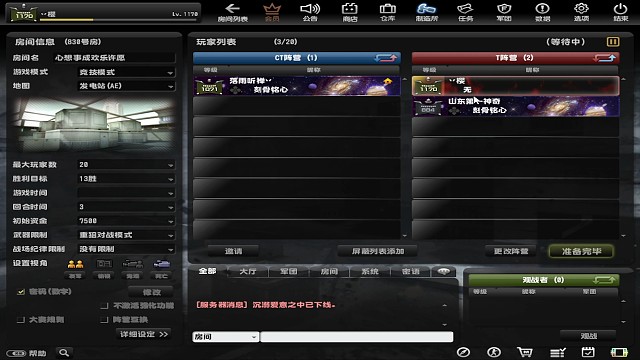Image resolution: width=640 pixels, height=360 pixels.
Task: Open the checklist icon in bottom bar
Action: pyautogui.click(x=558, y=352)
